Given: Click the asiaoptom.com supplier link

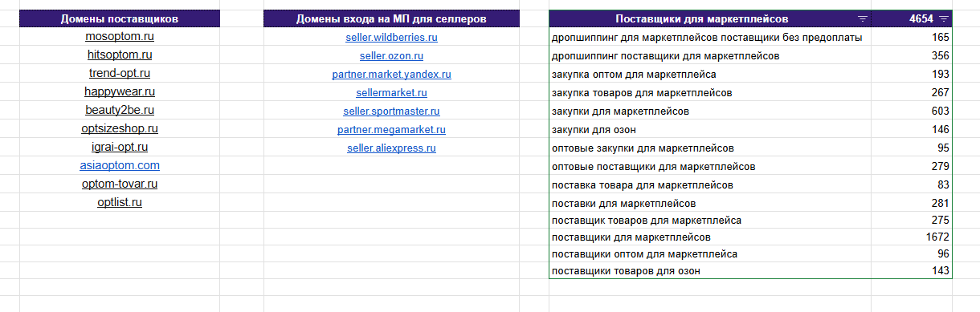Looking at the screenshot, I should pos(120,166).
